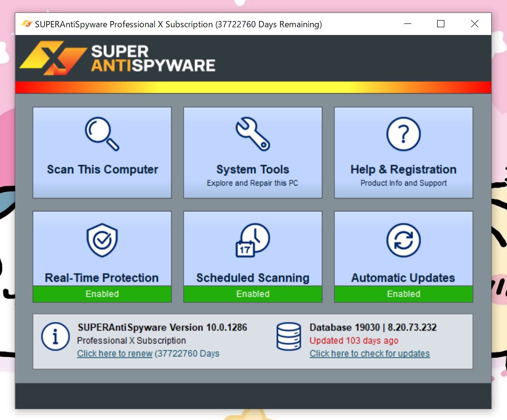Click the title bar app icon
Viewport: 507px width, 420px height.
coord(26,24)
